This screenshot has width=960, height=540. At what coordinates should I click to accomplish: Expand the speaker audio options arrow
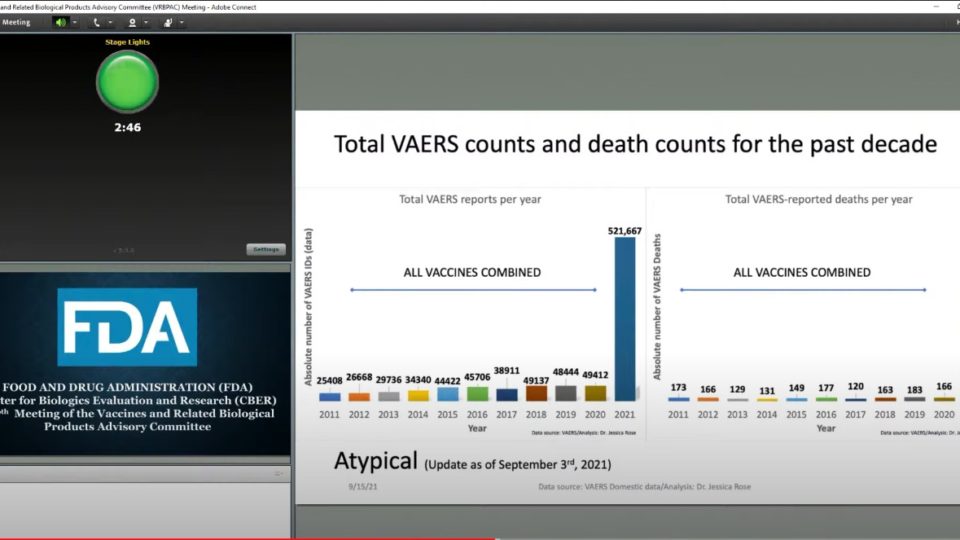[x=75, y=23]
